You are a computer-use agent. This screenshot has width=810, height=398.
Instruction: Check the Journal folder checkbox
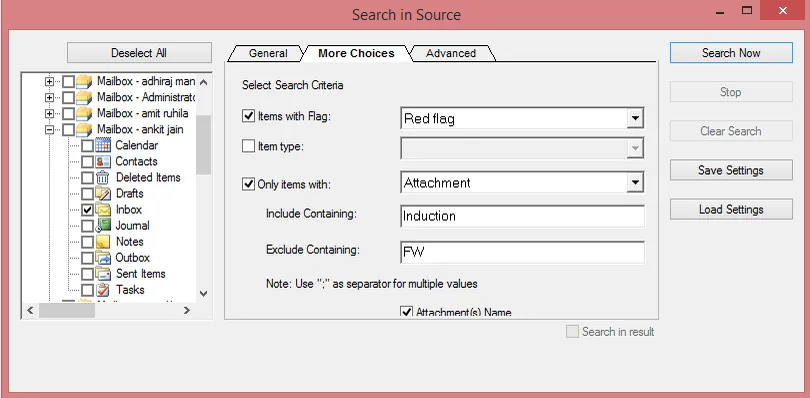click(87, 226)
